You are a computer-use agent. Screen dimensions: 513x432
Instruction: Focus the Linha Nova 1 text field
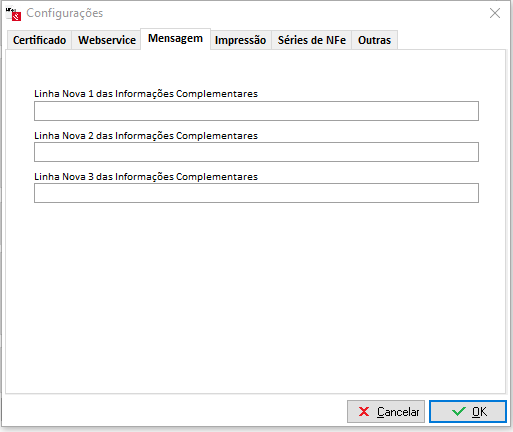(256, 111)
